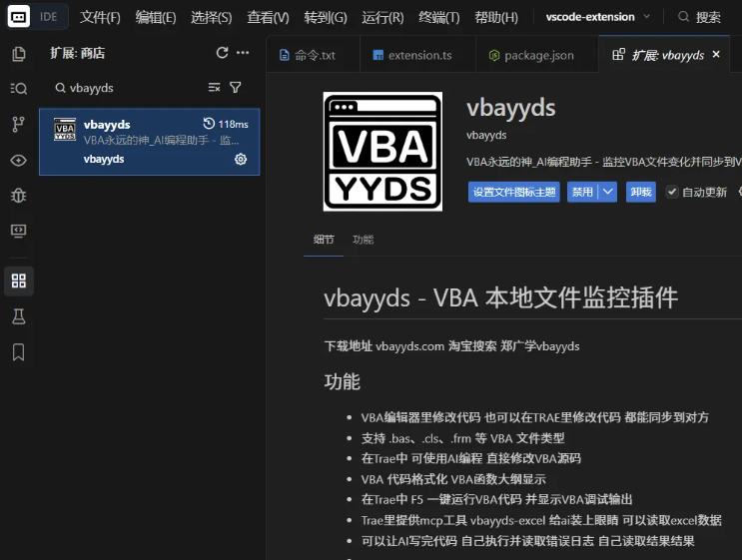Open the Explorer files icon in activity bar
The image size is (742, 560).
[x=18, y=54]
